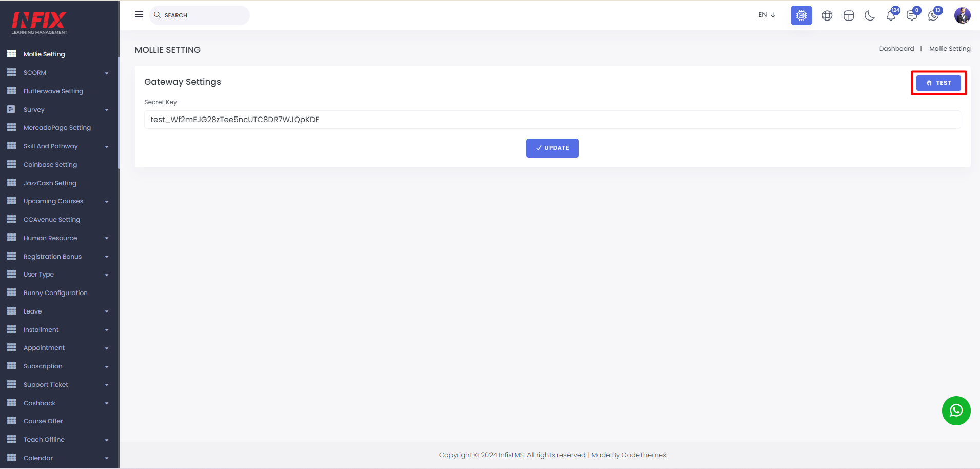Open notifications bell with 124 badge
This screenshot has height=469, width=980.
[891, 15]
